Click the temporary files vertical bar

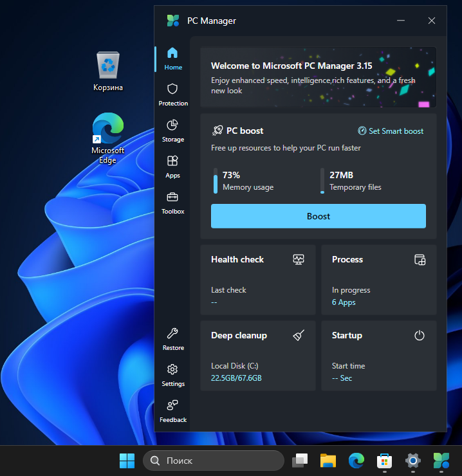click(322, 181)
